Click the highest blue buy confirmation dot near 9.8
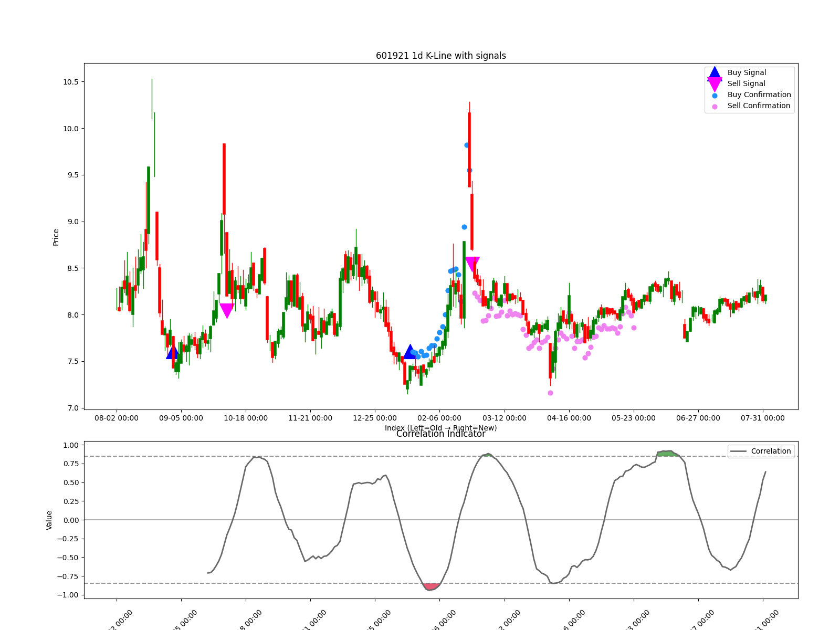This screenshot has height=630, width=840. point(466,145)
